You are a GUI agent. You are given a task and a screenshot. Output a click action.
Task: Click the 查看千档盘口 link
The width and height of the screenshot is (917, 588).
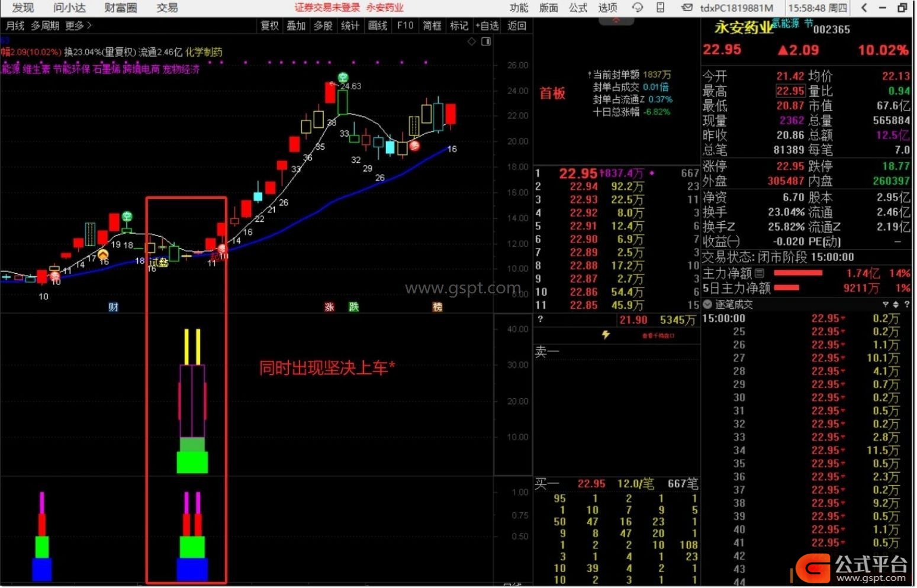coord(658,335)
